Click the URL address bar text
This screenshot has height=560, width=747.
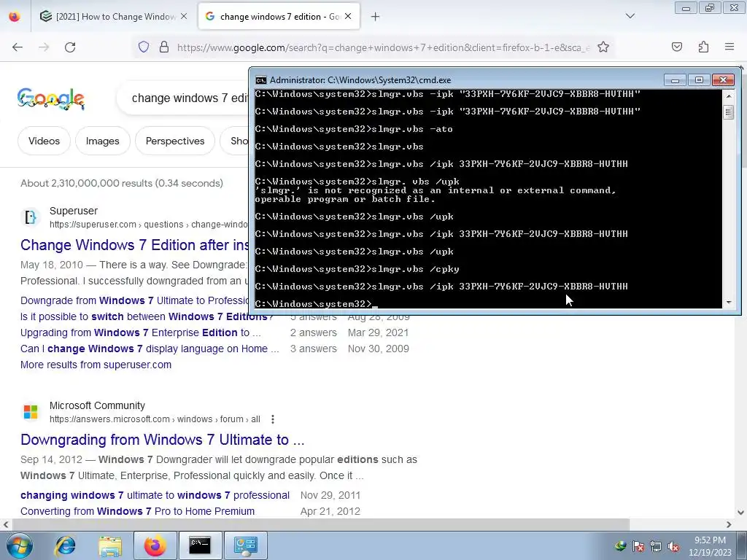pos(384,47)
